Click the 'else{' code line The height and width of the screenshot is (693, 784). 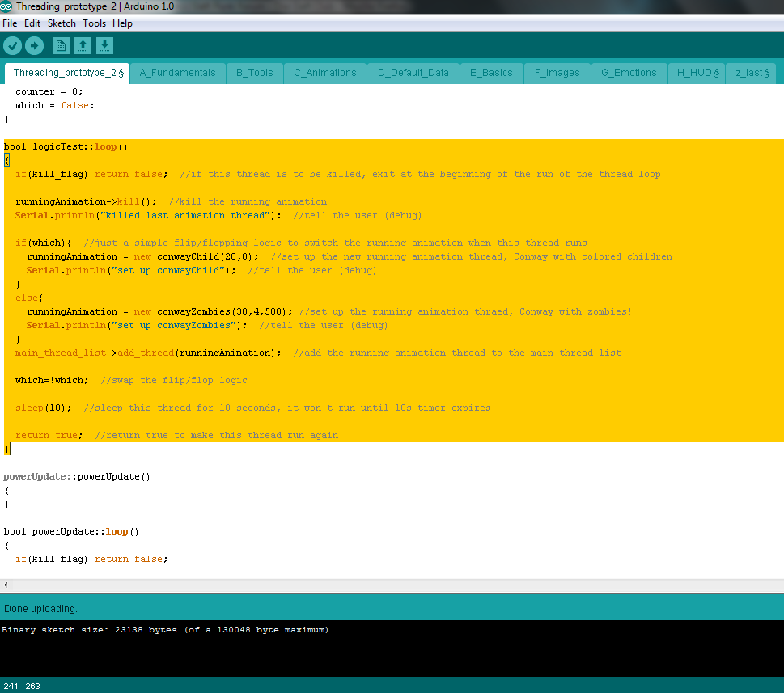pos(29,298)
